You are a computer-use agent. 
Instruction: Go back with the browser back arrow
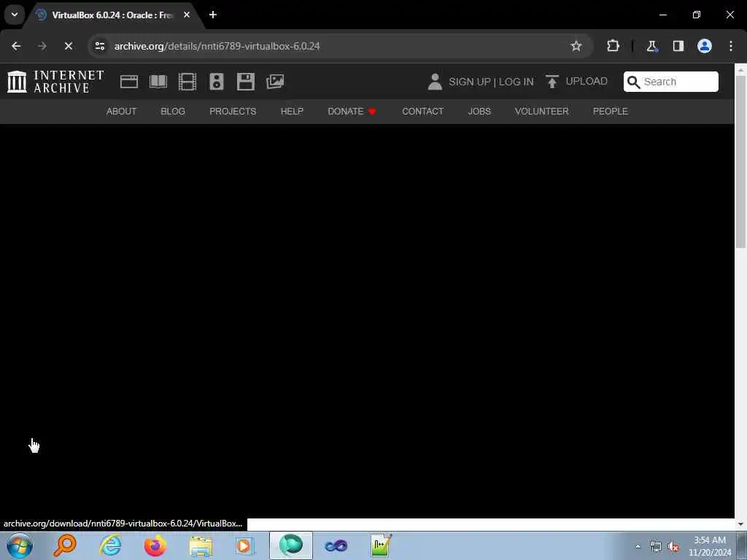point(16,46)
